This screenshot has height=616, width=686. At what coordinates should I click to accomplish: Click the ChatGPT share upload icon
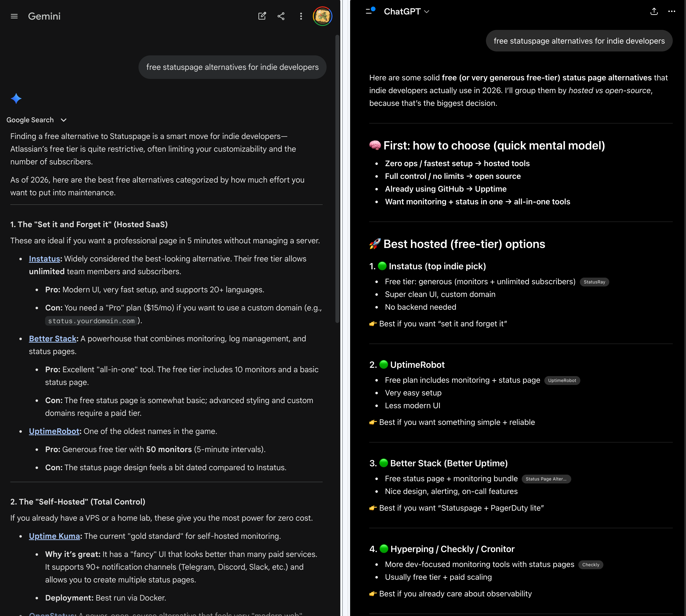pos(654,12)
